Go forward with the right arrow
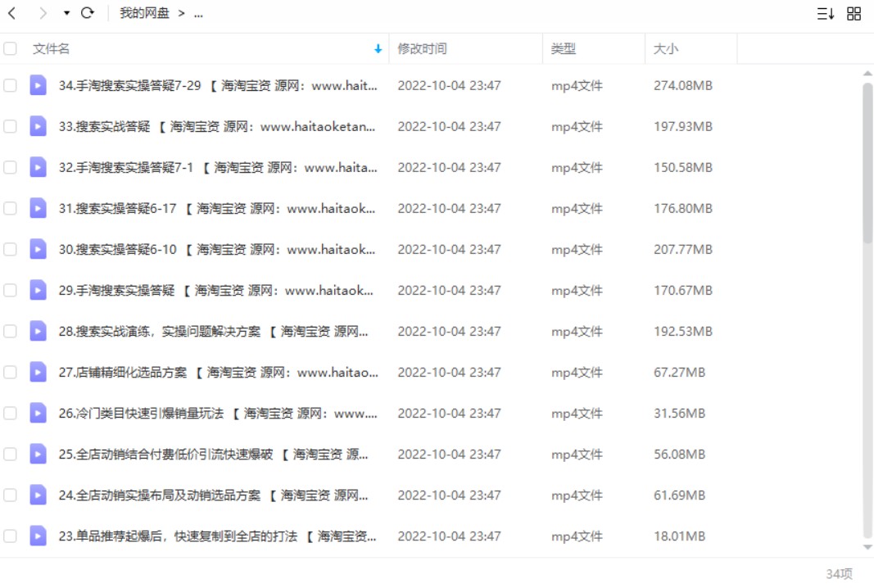874x588 pixels. [43, 13]
